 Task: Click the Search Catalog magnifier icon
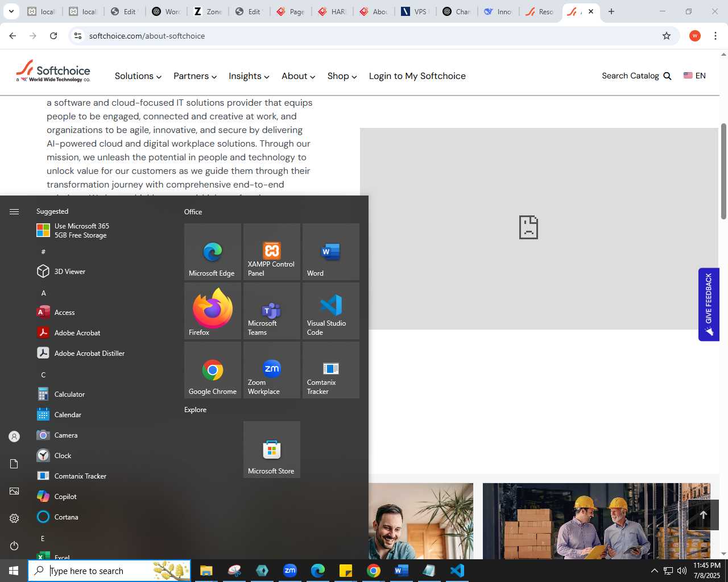668,76
